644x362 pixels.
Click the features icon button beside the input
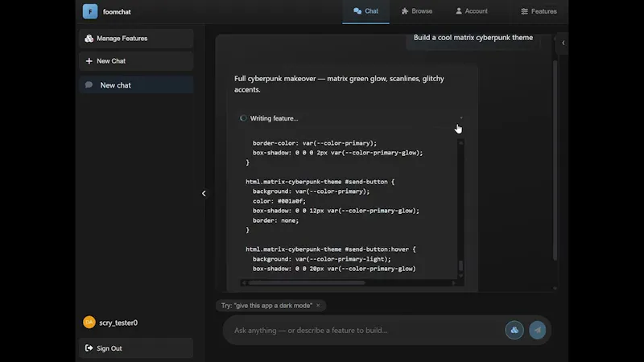pyautogui.click(x=514, y=330)
